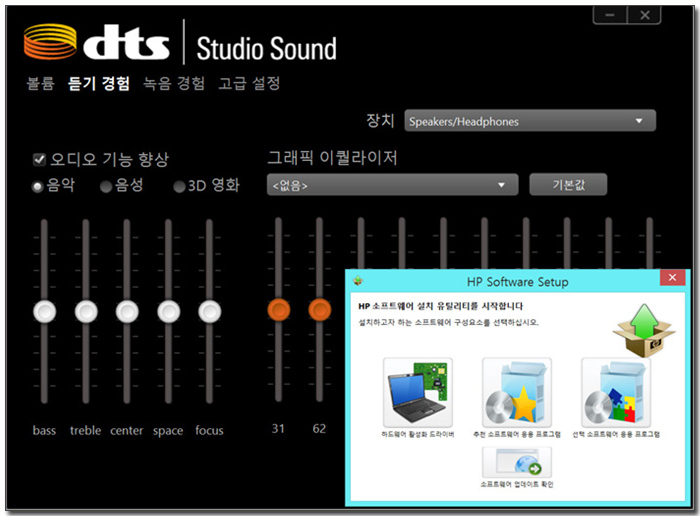Switch to the 볼륨 tab
The height and width of the screenshot is (516, 700).
(x=41, y=83)
